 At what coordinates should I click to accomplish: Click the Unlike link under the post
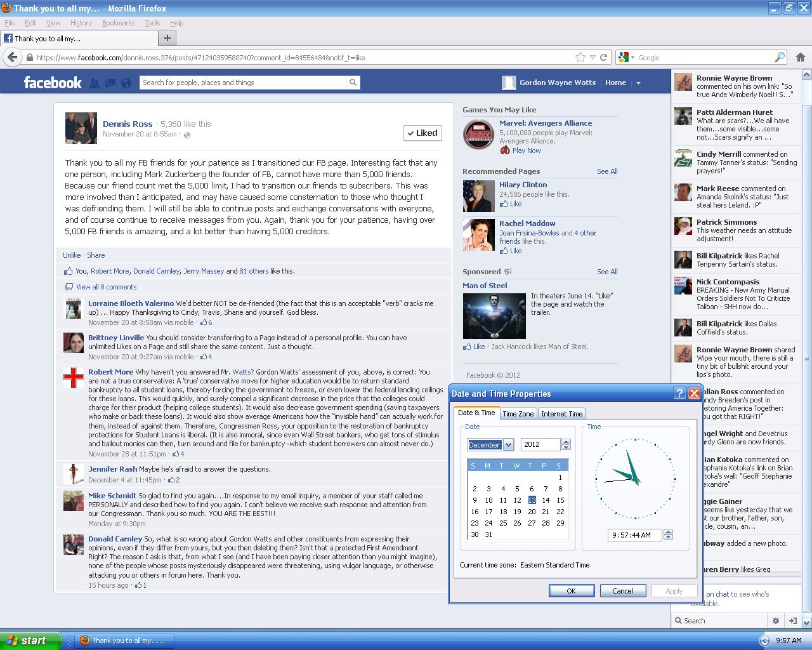tap(72, 255)
